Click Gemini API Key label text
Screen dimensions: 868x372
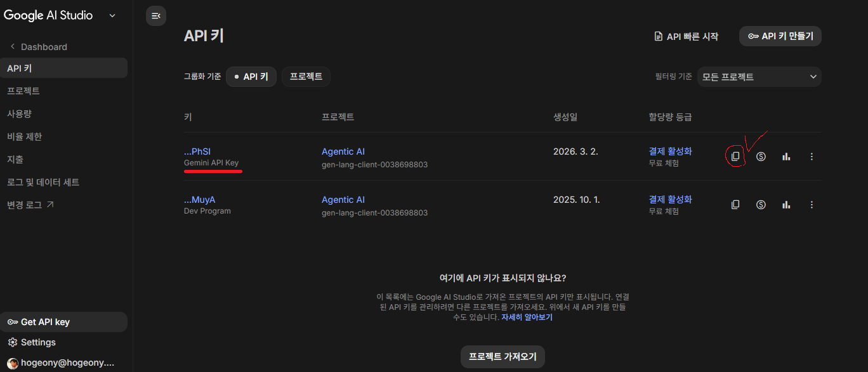click(211, 163)
